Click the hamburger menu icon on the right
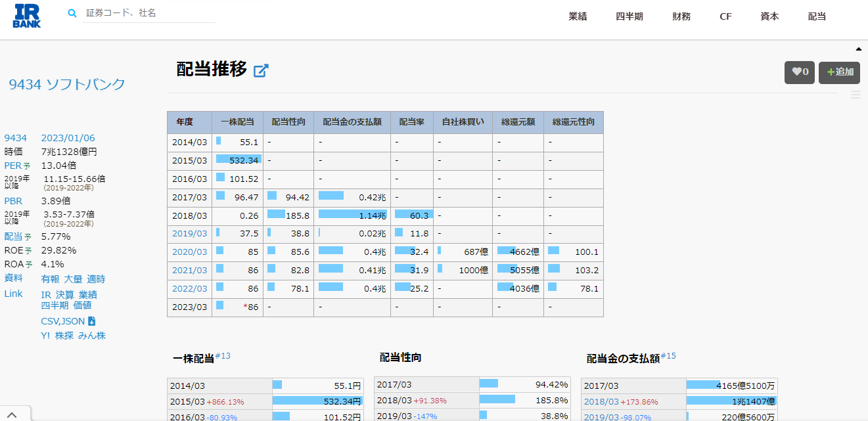 point(856,95)
